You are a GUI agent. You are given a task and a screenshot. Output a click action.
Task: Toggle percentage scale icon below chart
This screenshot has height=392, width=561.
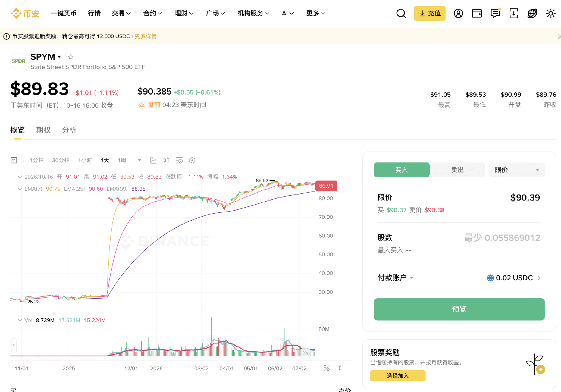pos(327,368)
